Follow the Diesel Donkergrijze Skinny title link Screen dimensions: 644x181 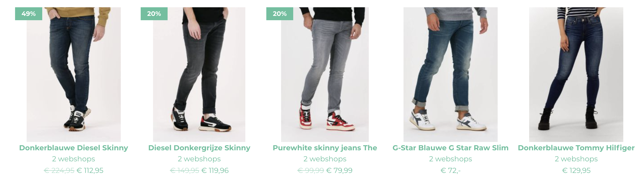tap(199, 148)
